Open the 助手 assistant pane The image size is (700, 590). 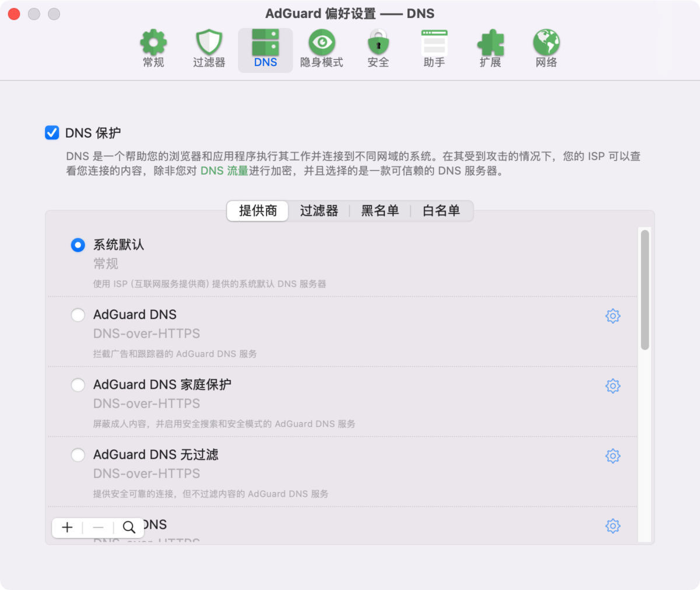434,49
